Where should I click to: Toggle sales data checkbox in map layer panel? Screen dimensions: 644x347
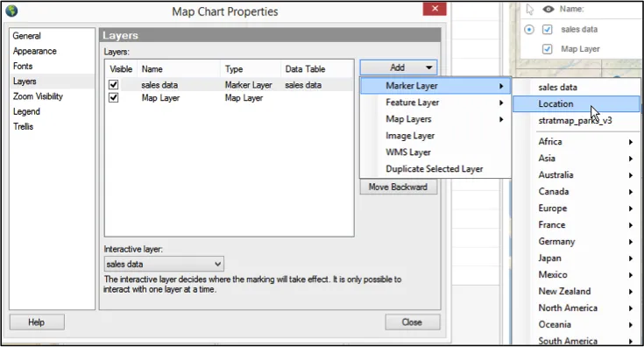click(547, 29)
